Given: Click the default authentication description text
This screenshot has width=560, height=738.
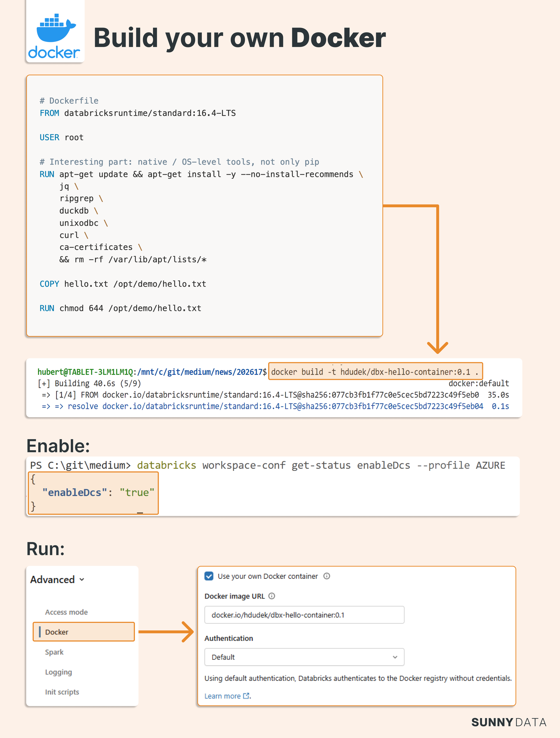Looking at the screenshot, I should click(x=358, y=678).
